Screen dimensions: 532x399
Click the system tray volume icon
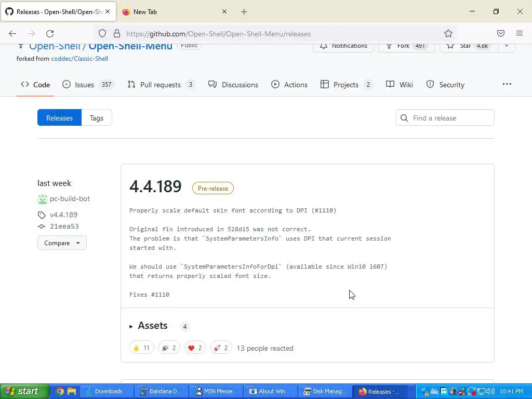click(490, 391)
